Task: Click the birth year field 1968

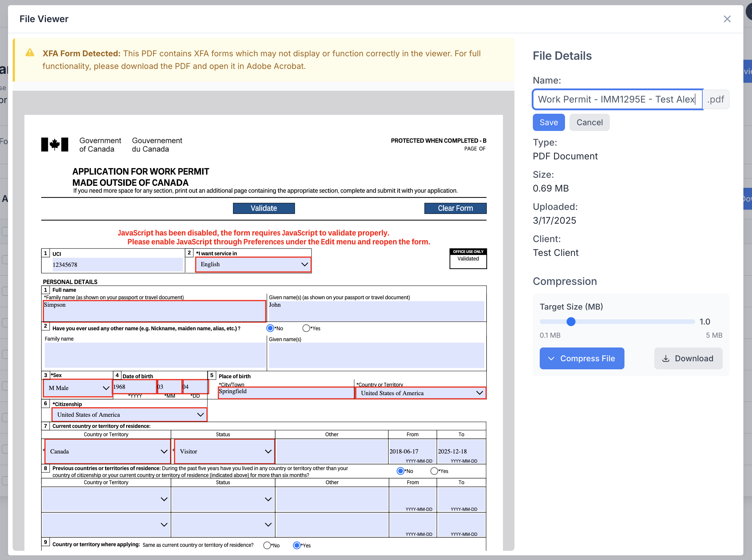Action: [x=135, y=387]
